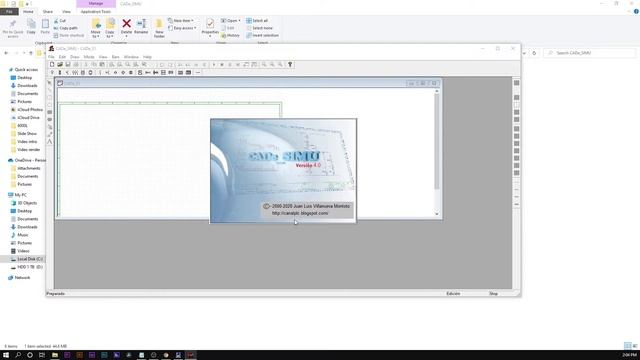Rename the selected file in Explorer
The image size is (640, 360).
141,27
